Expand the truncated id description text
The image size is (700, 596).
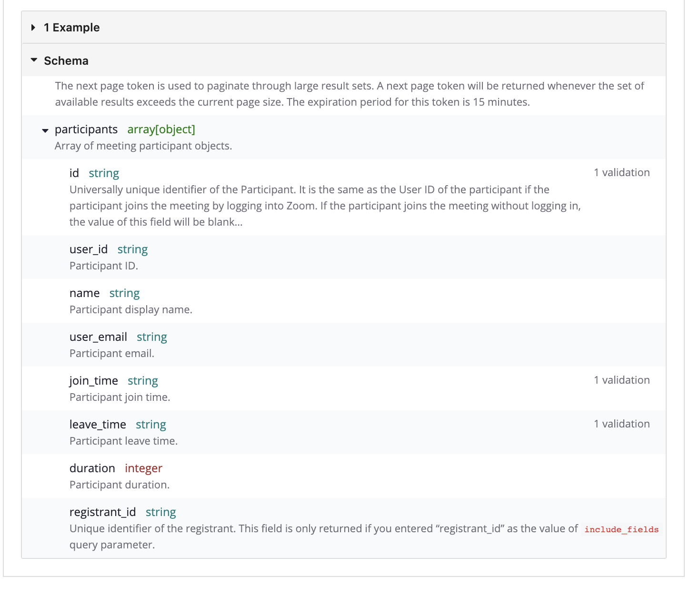click(x=238, y=222)
